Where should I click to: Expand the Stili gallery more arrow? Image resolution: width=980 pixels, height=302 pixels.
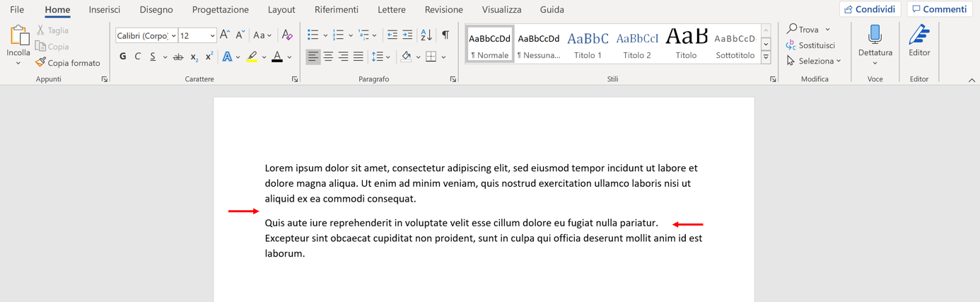(x=766, y=57)
